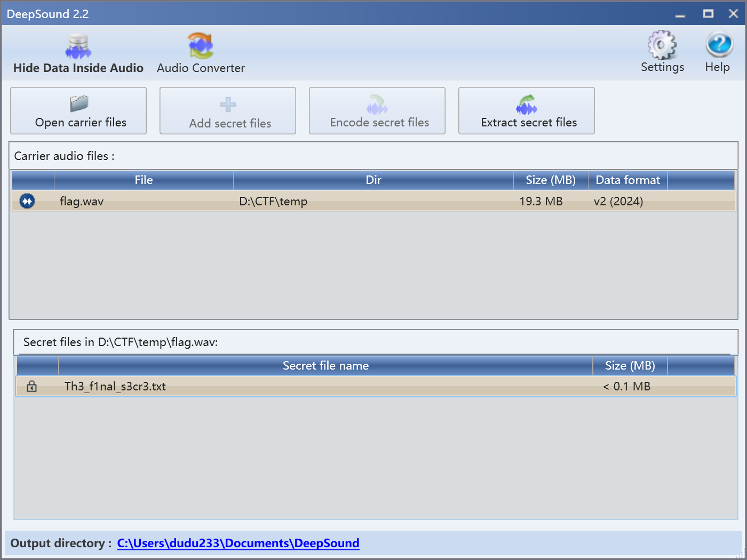Screen dimensions: 747x560
Task: Click the File column header
Action: click(x=144, y=180)
